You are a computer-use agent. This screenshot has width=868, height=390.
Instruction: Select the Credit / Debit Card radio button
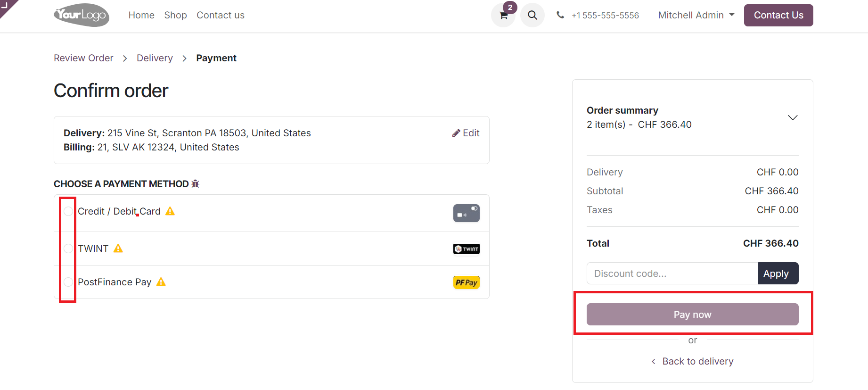pyautogui.click(x=68, y=211)
